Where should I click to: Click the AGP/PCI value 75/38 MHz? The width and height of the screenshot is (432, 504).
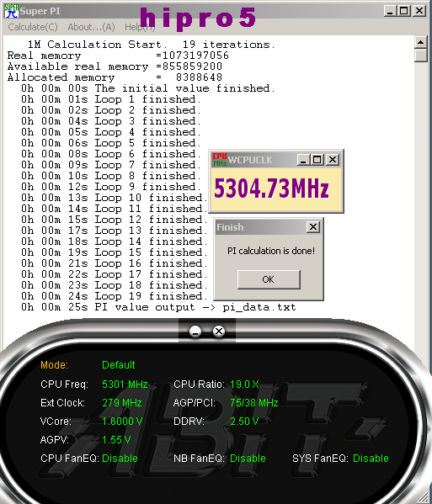click(x=254, y=403)
